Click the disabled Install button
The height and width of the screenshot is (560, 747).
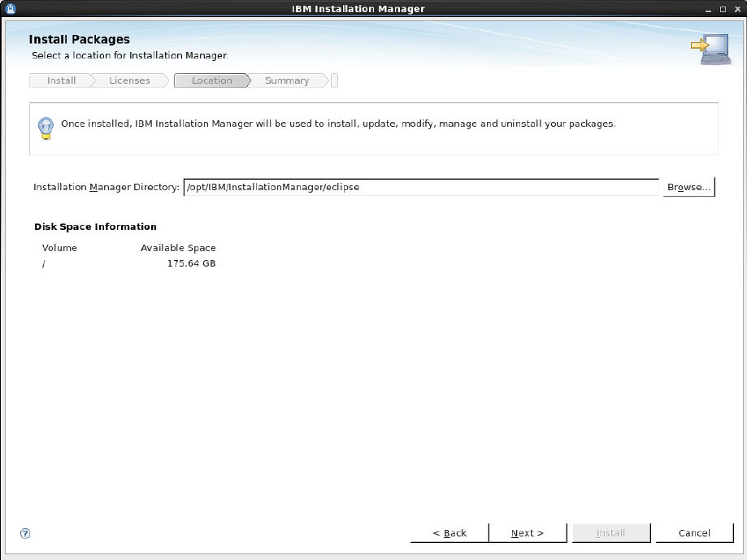tap(610, 533)
